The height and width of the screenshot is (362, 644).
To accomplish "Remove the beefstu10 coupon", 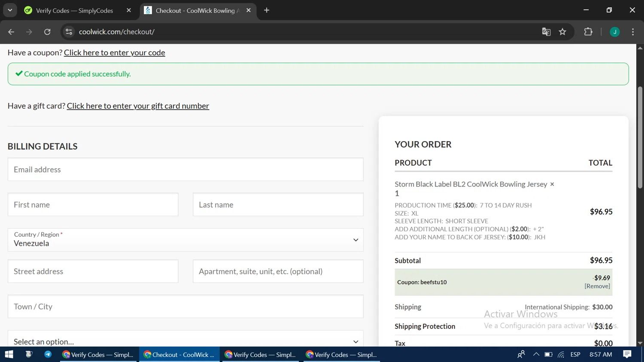I will pyautogui.click(x=597, y=286).
